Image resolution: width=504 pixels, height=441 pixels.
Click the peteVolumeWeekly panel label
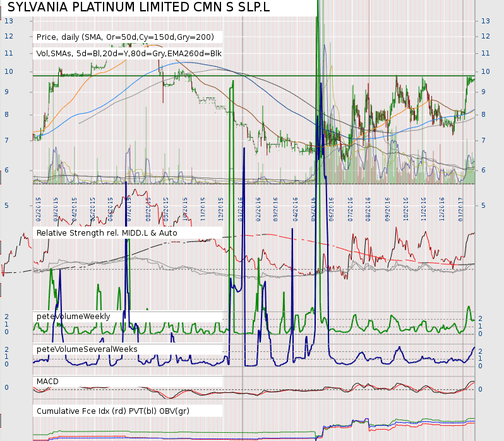(73, 317)
